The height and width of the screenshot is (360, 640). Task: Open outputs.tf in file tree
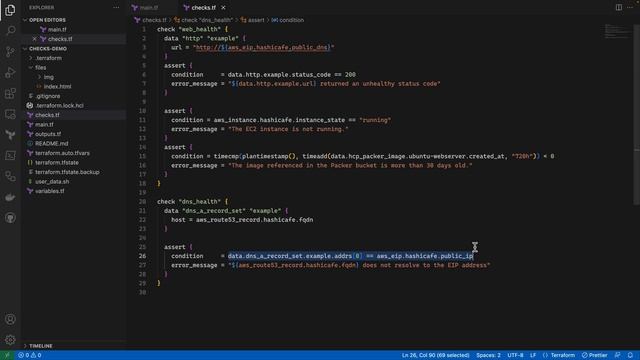point(48,134)
